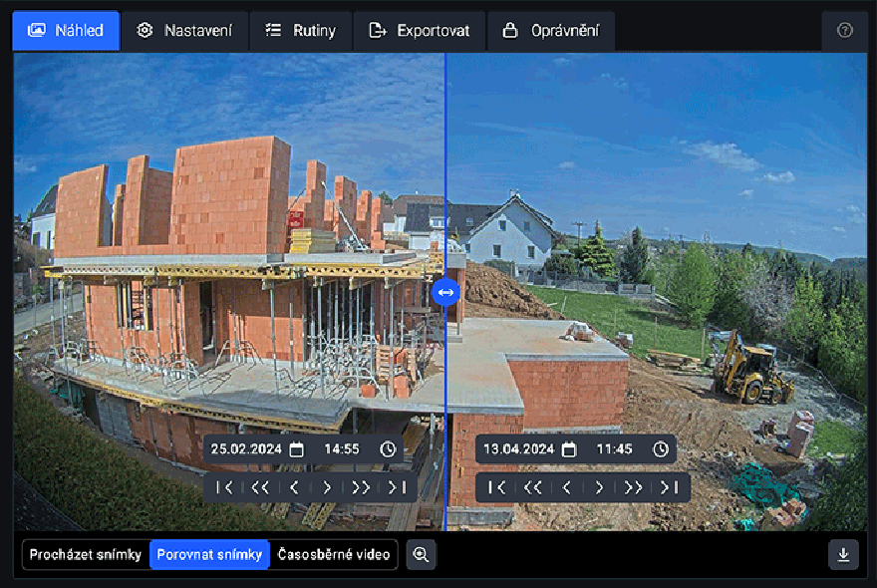Open the Náhled tab
Screen dimensions: 877x588
pos(66,31)
